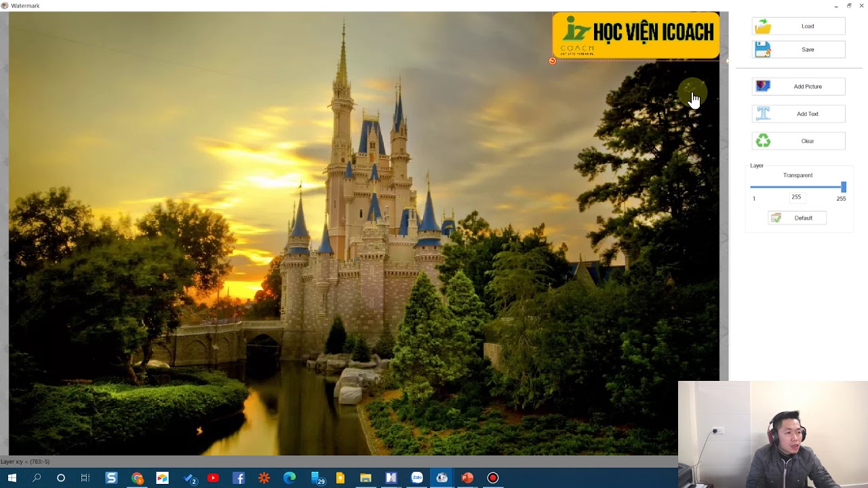Click the 'Layer x:y' status bar text
The height and width of the screenshot is (488, 868).
(x=25, y=462)
